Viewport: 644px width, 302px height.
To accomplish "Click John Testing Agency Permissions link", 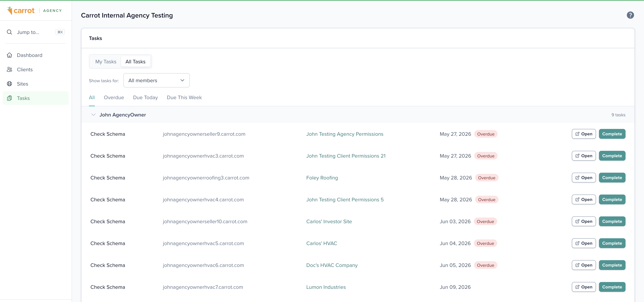I will [x=345, y=134].
